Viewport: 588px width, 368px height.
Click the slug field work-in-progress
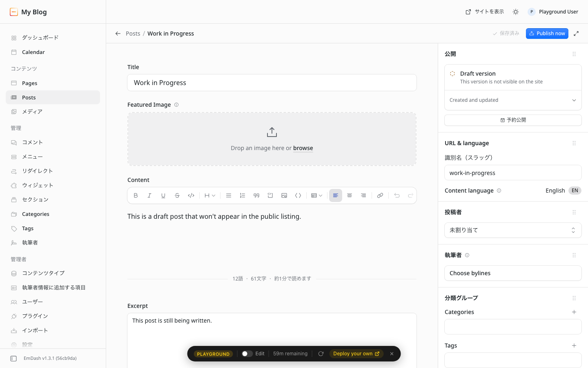click(x=513, y=173)
